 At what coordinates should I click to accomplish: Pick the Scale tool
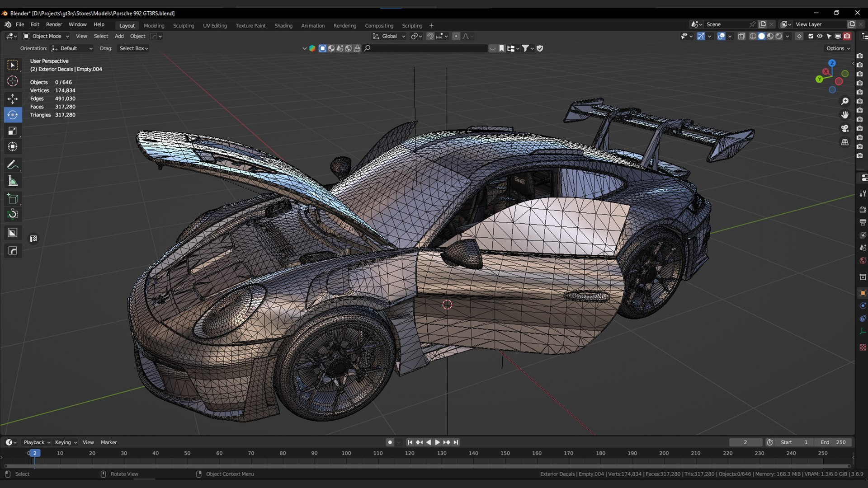click(13, 131)
